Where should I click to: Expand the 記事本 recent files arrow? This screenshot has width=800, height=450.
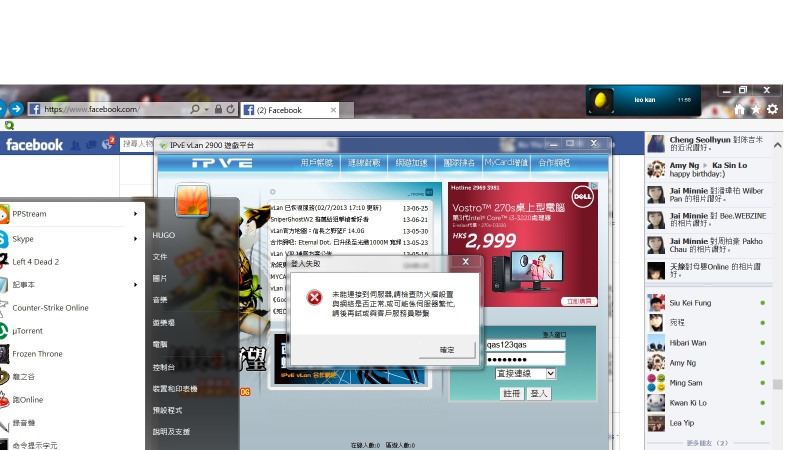(x=135, y=285)
